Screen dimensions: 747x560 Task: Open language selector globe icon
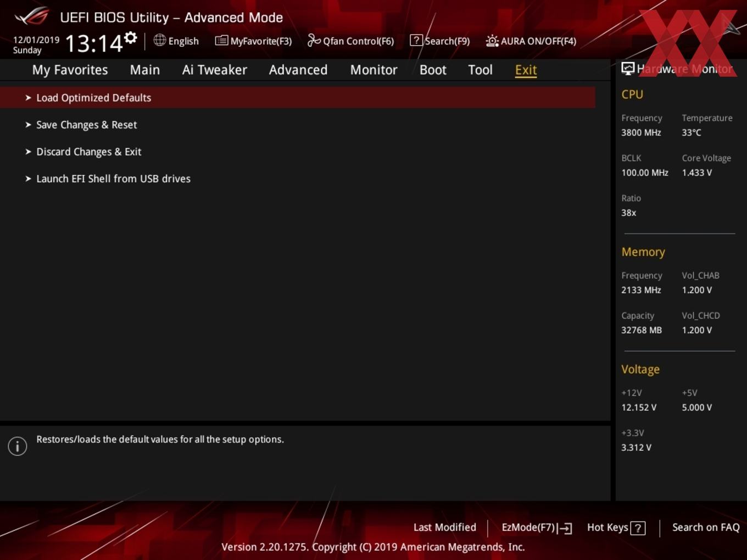159,40
